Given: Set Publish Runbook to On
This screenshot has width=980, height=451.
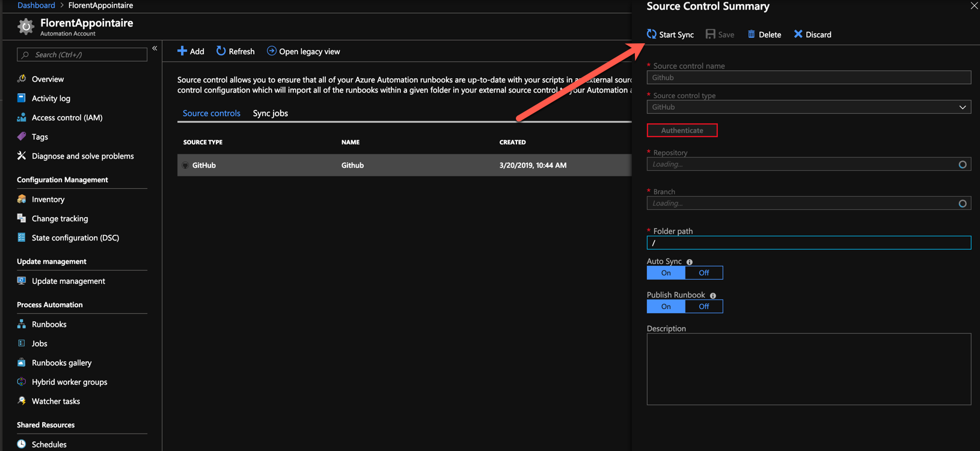Looking at the screenshot, I should (666, 307).
